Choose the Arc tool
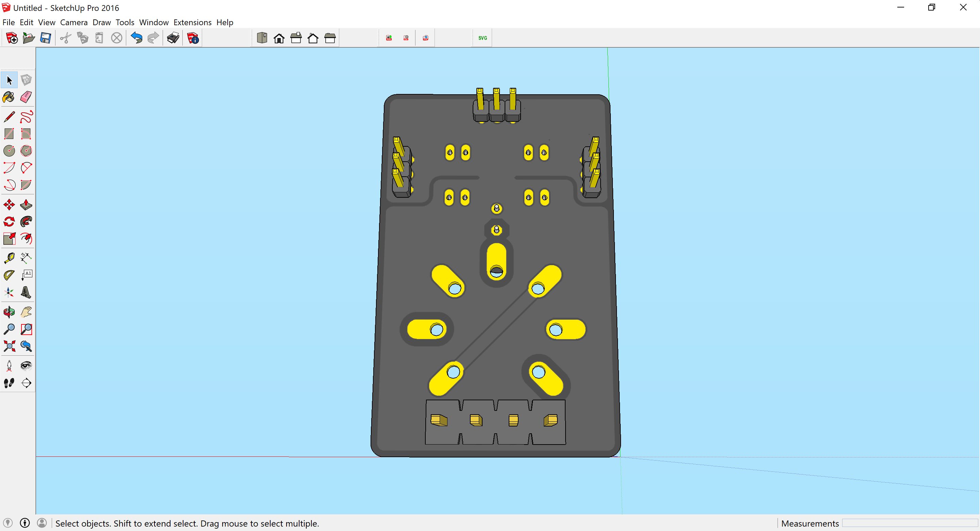This screenshot has height=531, width=980. [x=9, y=168]
